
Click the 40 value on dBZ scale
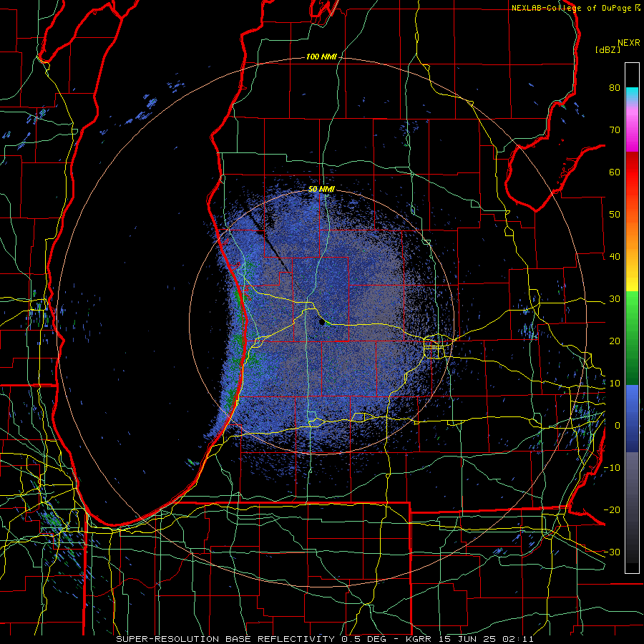(615, 257)
